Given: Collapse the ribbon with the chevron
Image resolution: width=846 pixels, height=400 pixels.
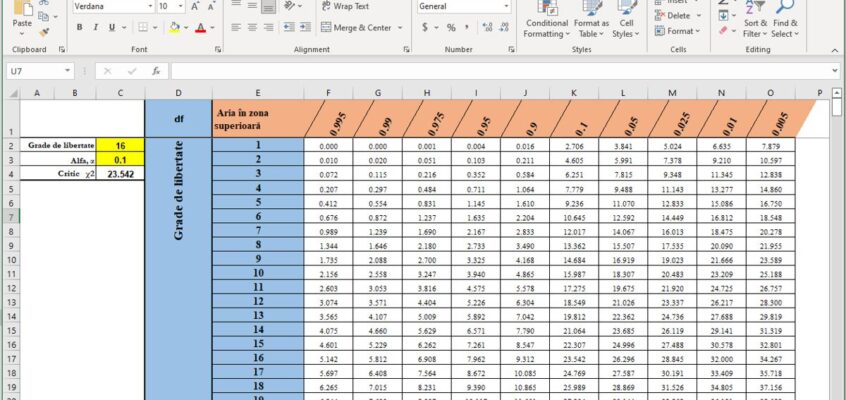Looking at the screenshot, I should pos(835,50).
